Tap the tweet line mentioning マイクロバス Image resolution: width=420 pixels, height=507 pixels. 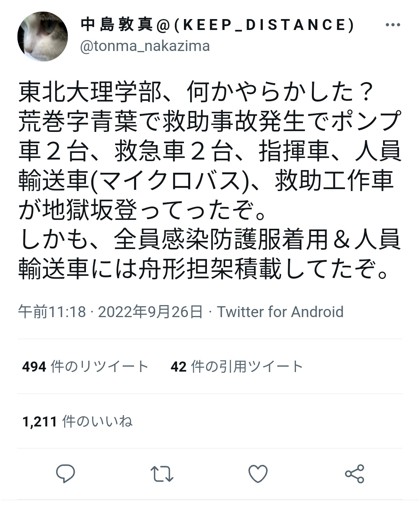tap(206, 181)
